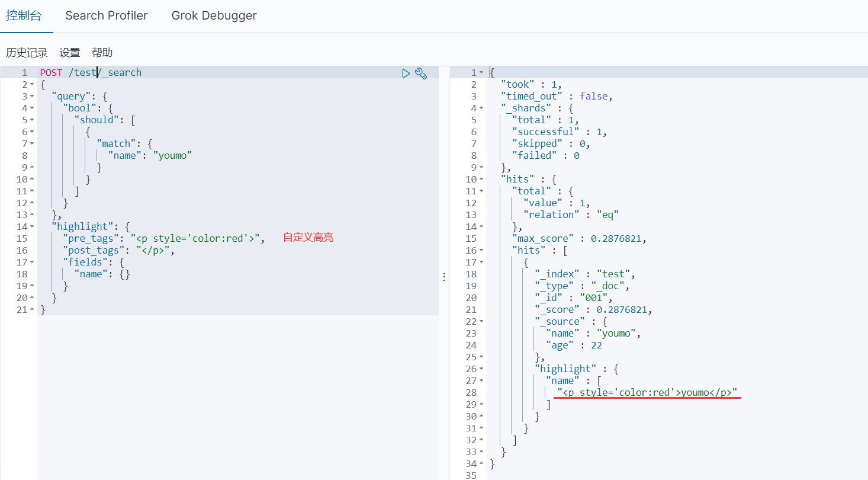Image resolution: width=868 pixels, height=480 pixels.
Task: Collapse the "_source" block in response
Action: (481, 322)
